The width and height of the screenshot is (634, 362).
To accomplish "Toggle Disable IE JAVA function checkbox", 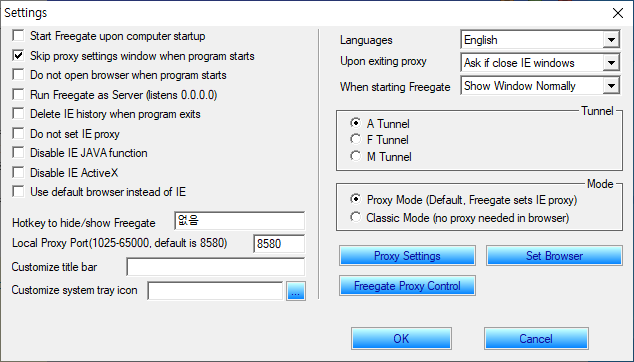I will 18,152.
